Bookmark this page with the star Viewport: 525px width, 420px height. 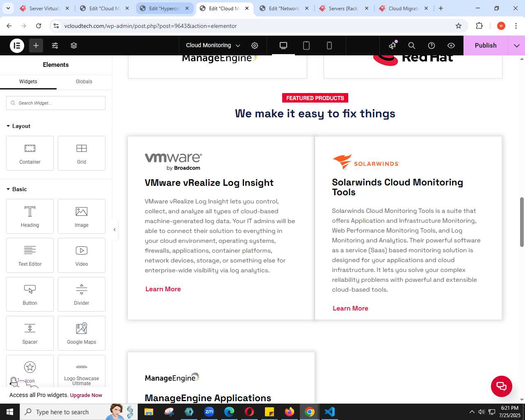pos(459,26)
